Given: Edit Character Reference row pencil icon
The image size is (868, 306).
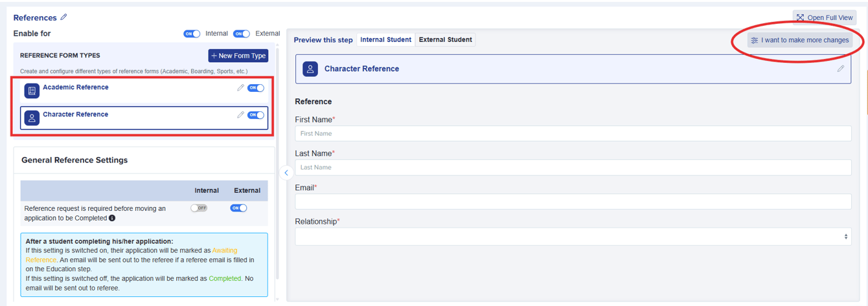Looking at the screenshot, I should 240,115.
